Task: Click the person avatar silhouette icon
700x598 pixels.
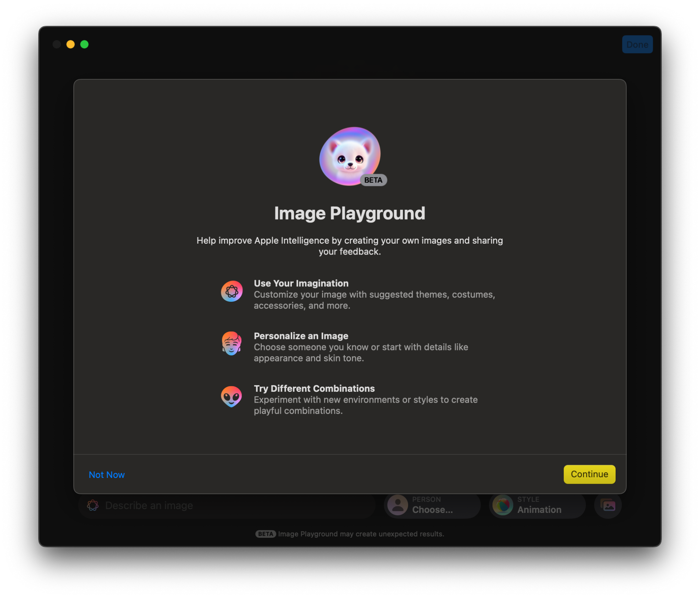Action: pos(398,505)
